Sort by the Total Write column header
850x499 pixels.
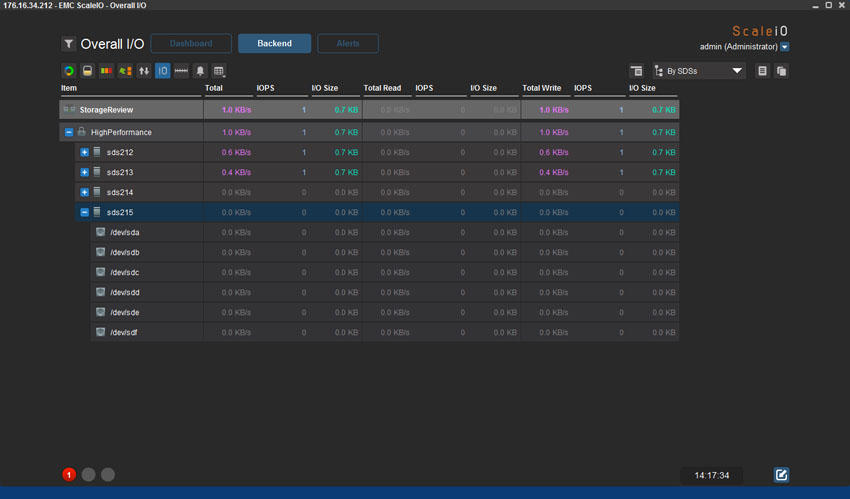click(x=542, y=88)
